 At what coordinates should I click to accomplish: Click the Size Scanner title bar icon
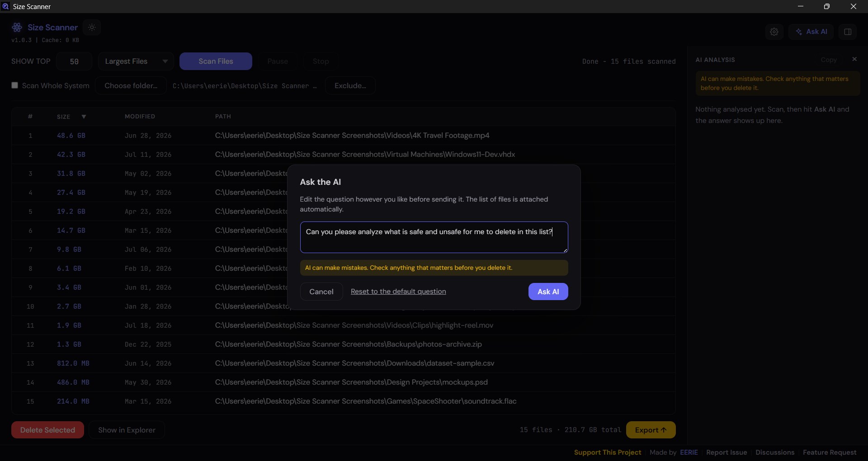pos(6,6)
